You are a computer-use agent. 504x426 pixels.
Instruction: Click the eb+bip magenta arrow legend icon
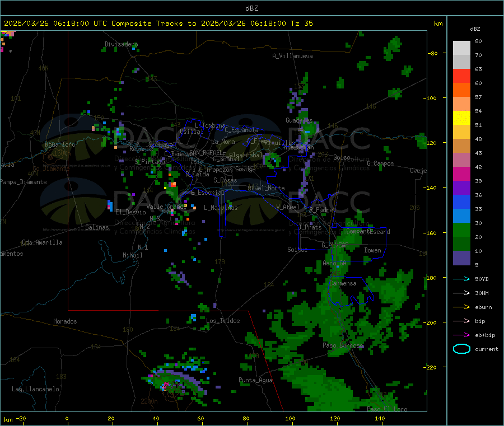click(x=461, y=335)
